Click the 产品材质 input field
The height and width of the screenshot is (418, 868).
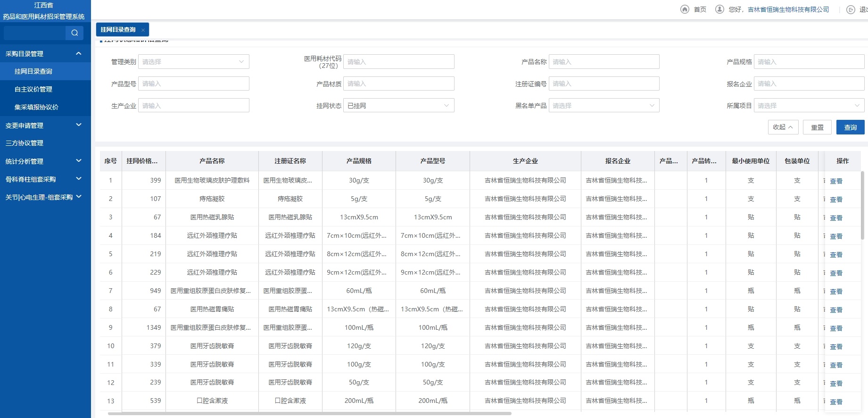pyautogui.click(x=398, y=84)
